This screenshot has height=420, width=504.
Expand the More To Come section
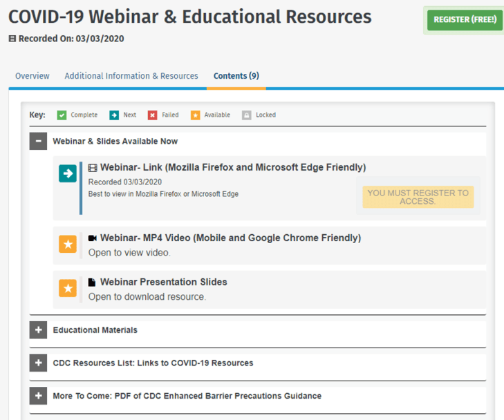(38, 396)
